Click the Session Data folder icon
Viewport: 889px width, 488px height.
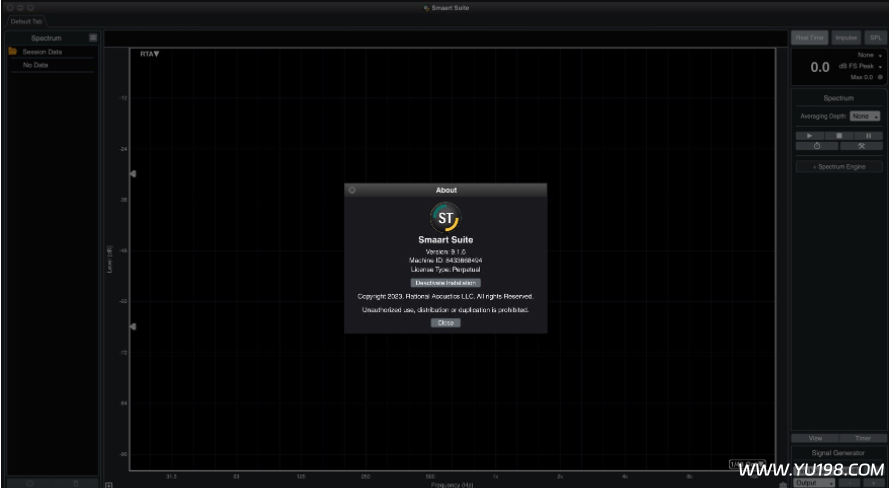(12, 52)
